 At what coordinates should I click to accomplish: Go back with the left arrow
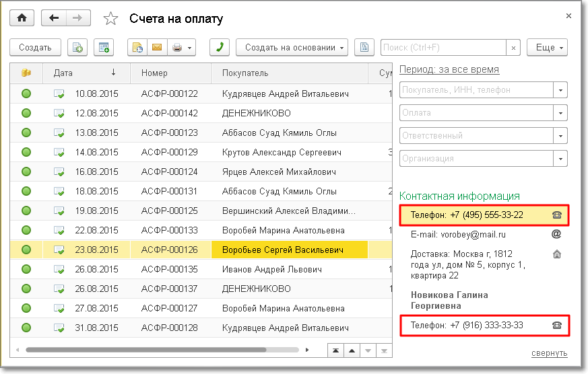point(54,18)
